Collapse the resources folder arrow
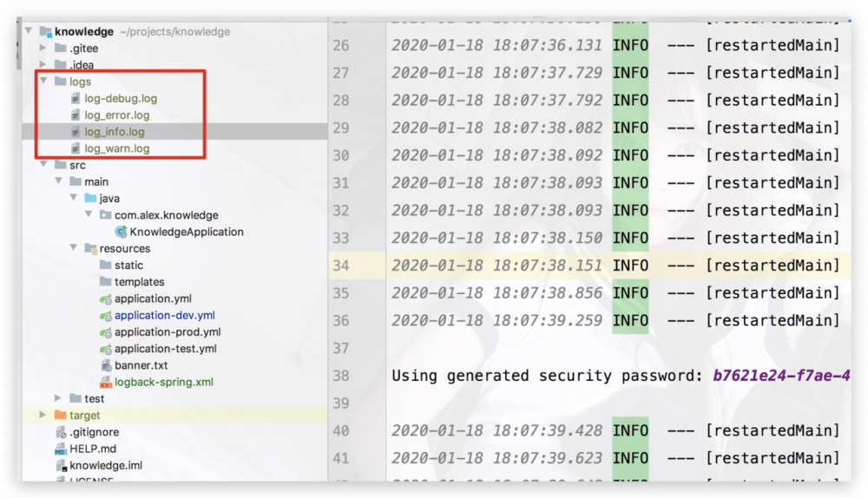 coord(74,248)
